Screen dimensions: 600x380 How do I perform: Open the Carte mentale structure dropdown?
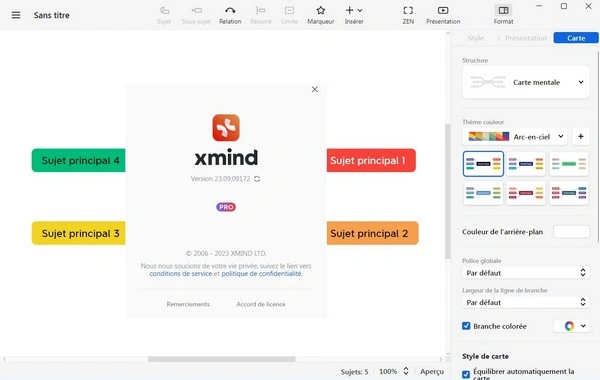point(526,82)
